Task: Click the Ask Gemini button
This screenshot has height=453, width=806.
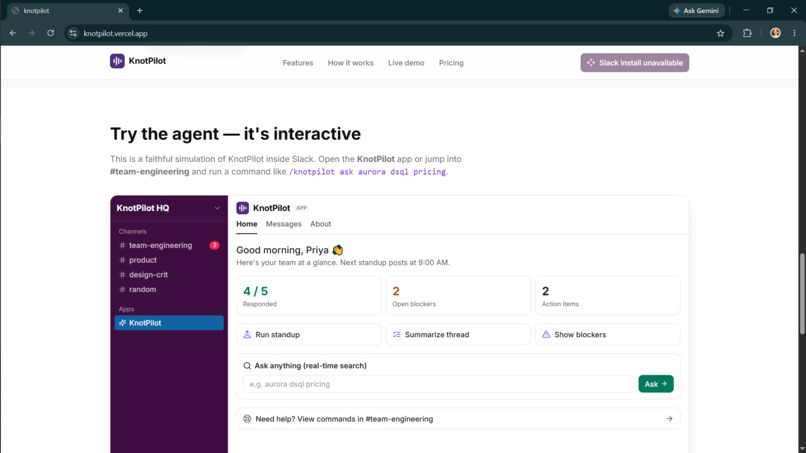Action: [697, 10]
